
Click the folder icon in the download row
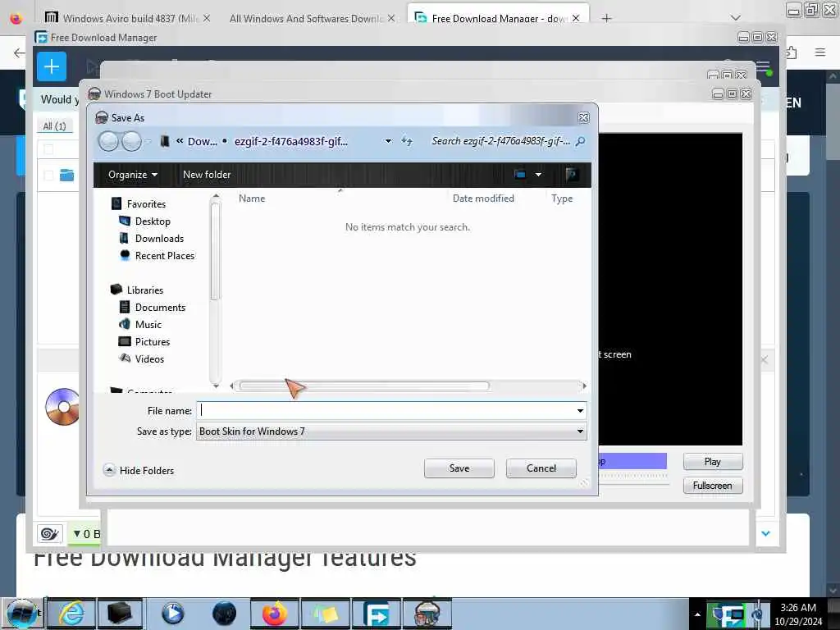tap(67, 176)
